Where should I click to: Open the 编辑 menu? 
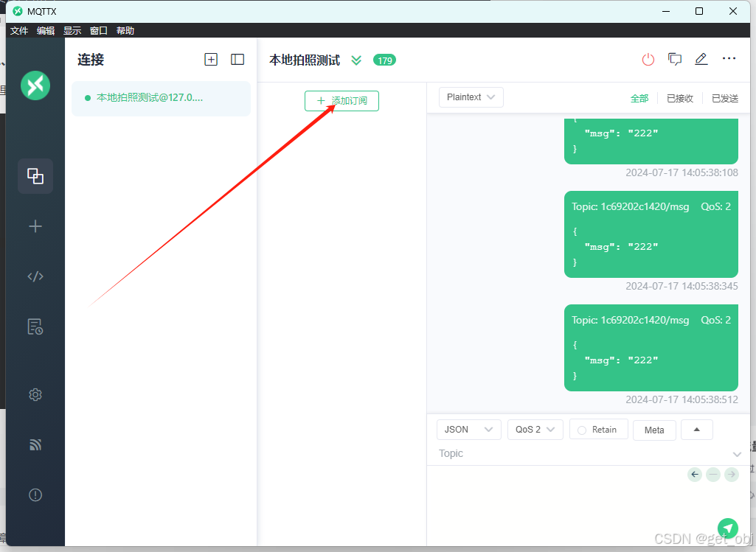point(46,31)
